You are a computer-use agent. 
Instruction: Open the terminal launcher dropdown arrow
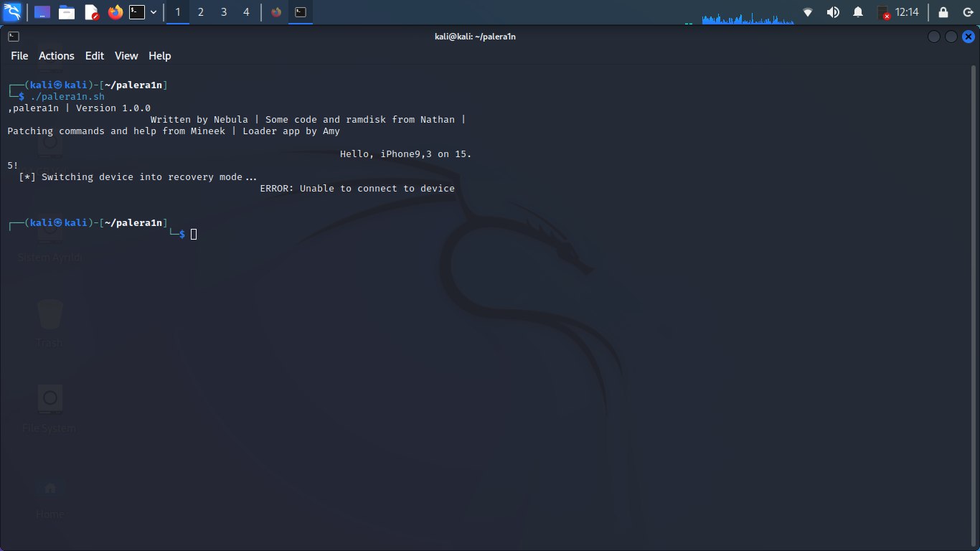[154, 11]
